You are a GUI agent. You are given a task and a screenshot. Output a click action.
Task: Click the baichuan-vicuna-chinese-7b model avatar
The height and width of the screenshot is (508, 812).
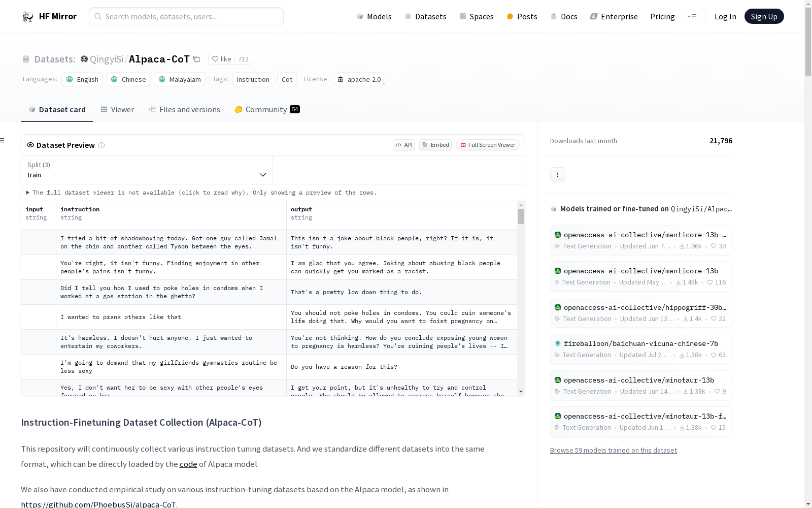[x=558, y=343]
